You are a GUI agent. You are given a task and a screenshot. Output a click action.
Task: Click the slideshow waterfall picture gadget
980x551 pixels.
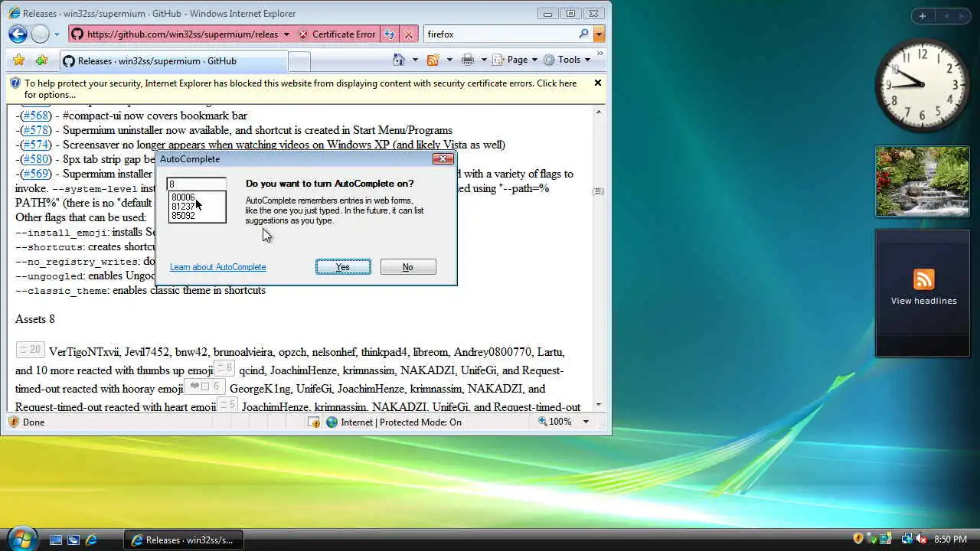click(x=923, y=181)
